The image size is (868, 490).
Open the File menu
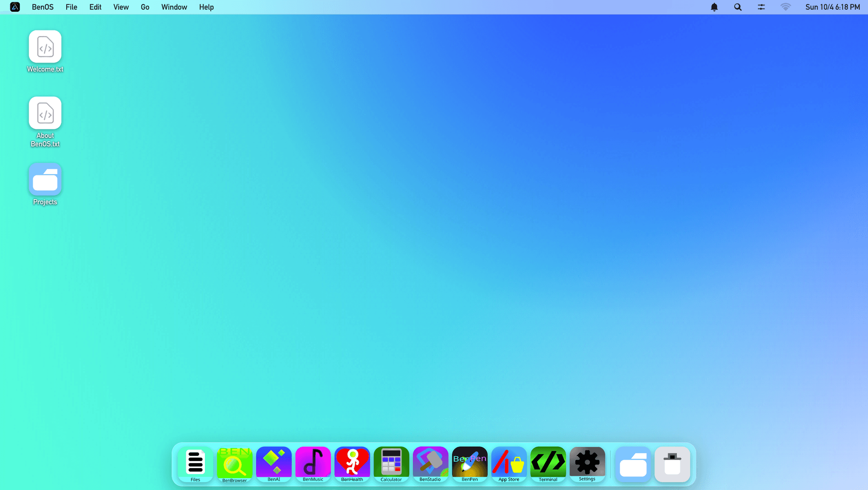[x=71, y=7]
